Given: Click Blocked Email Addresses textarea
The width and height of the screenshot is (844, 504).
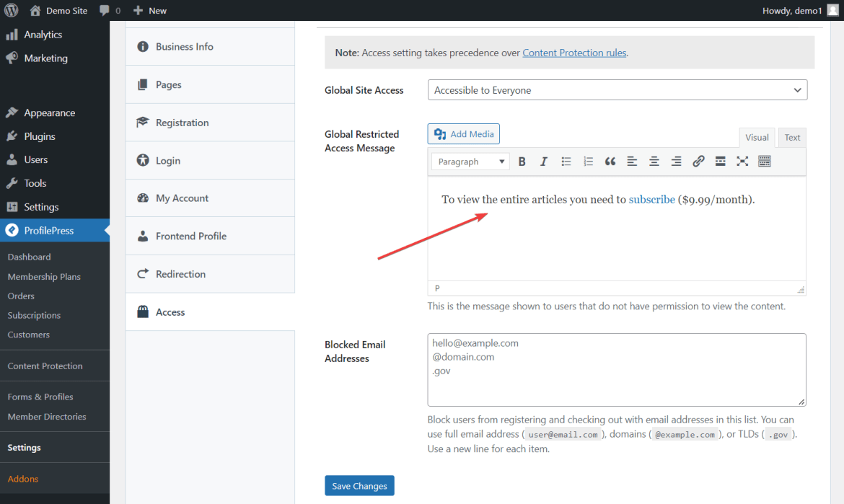Looking at the screenshot, I should coord(617,370).
